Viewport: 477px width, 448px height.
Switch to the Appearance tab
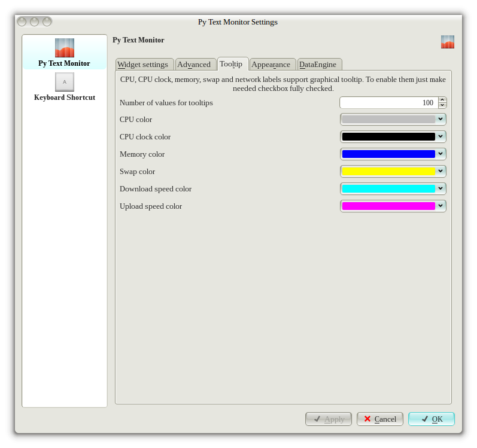[271, 65]
